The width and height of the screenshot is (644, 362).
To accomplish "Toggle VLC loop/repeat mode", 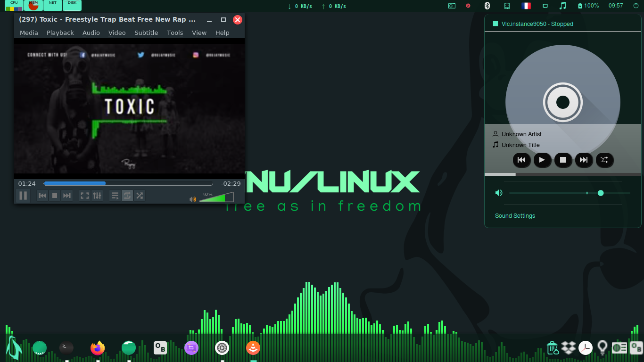I will tap(127, 196).
